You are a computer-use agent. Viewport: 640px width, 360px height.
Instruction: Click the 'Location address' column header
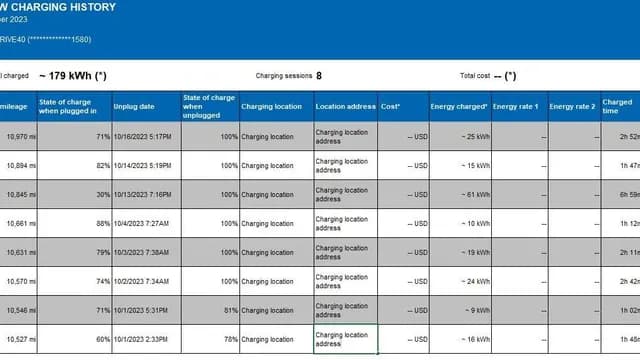point(346,107)
